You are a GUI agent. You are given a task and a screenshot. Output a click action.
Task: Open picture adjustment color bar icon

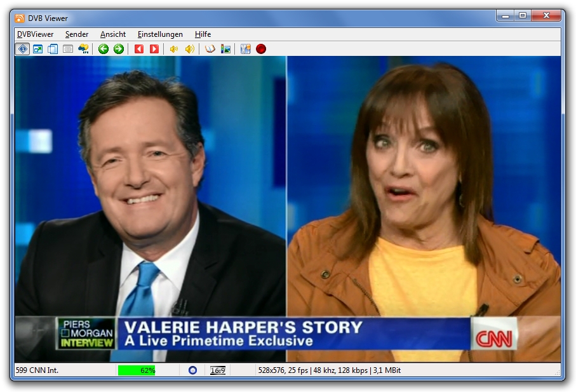pos(225,49)
